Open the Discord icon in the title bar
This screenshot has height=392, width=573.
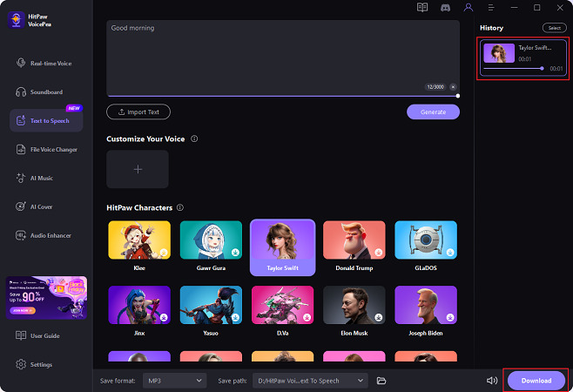(445, 8)
